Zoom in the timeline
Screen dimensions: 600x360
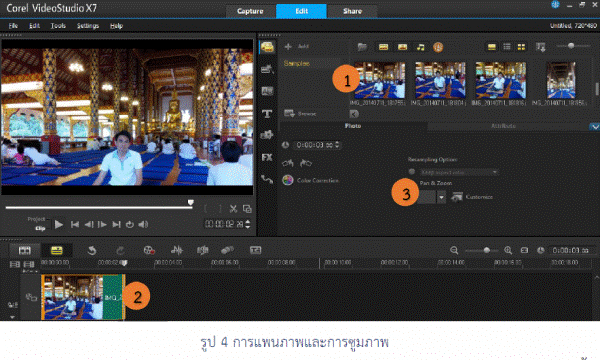[x=508, y=250]
